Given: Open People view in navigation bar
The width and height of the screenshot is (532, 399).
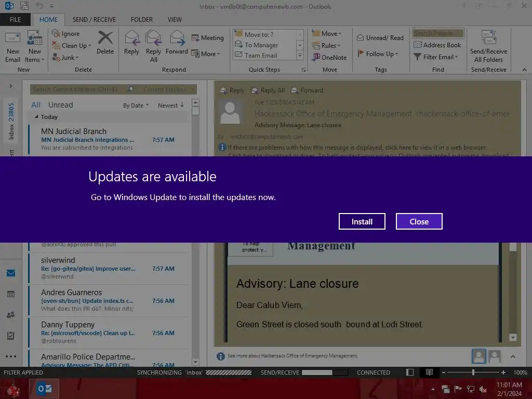Looking at the screenshot, I should tap(11, 315).
